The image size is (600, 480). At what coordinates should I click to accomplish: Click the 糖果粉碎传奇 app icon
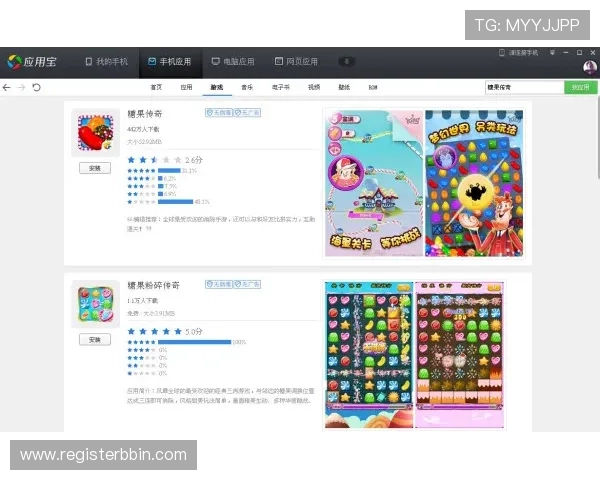coord(96,304)
